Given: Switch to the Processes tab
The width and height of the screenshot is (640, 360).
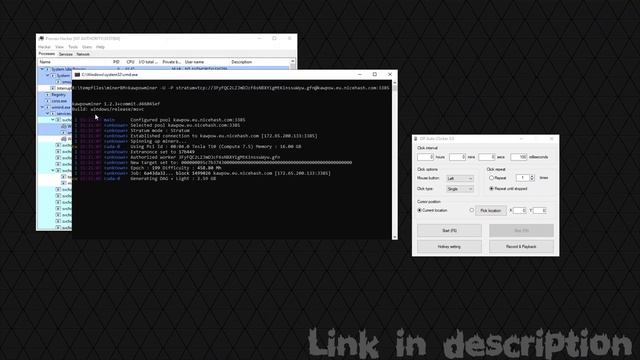Looking at the screenshot, I should click(47, 54).
